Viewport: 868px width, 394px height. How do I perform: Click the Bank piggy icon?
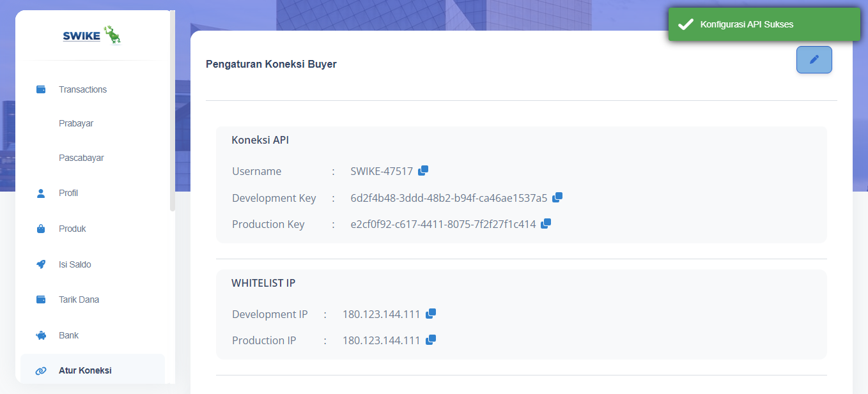41,335
